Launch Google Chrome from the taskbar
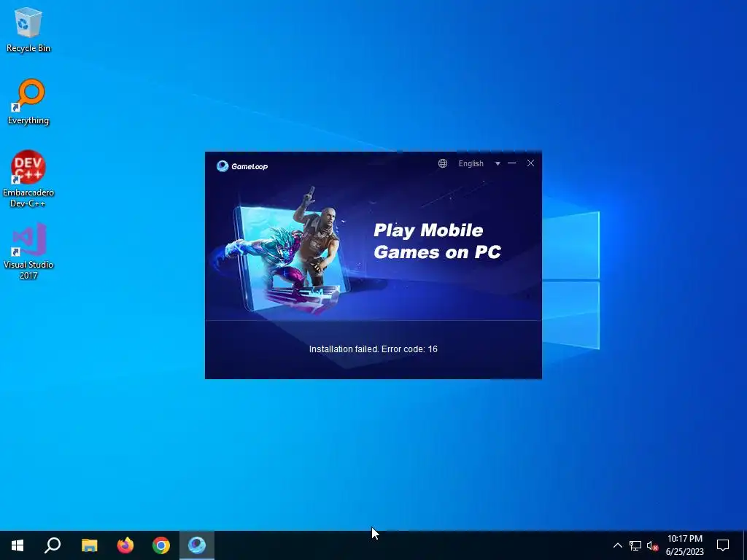 tap(161, 545)
